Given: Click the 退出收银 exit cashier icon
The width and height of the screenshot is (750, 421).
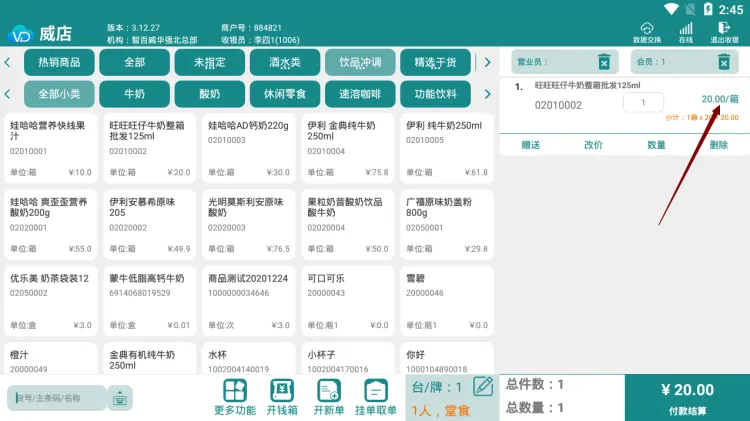Looking at the screenshot, I should click(724, 32).
